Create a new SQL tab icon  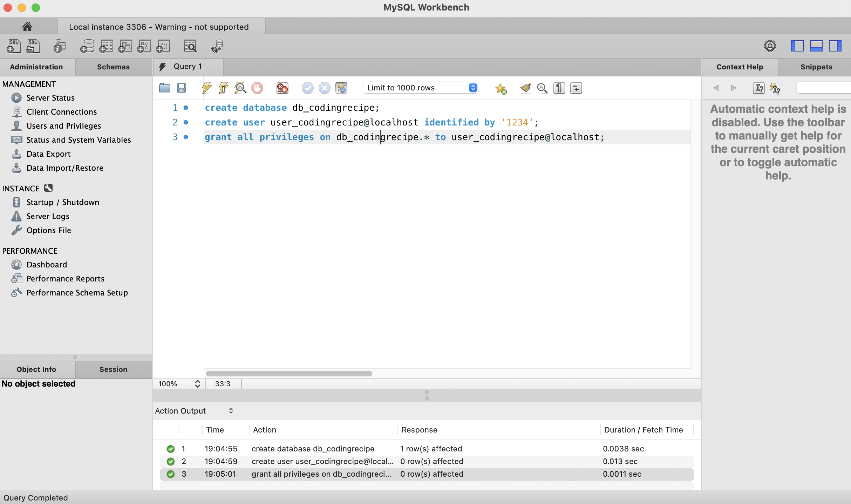(14, 46)
